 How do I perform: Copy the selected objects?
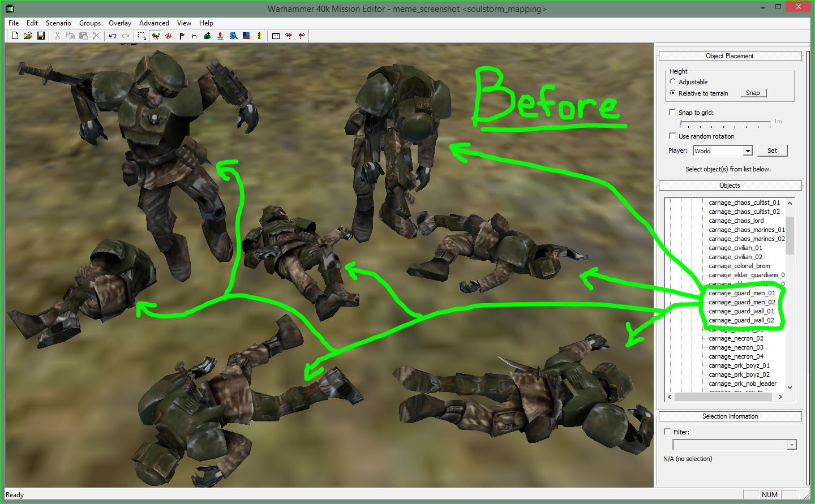[x=70, y=36]
